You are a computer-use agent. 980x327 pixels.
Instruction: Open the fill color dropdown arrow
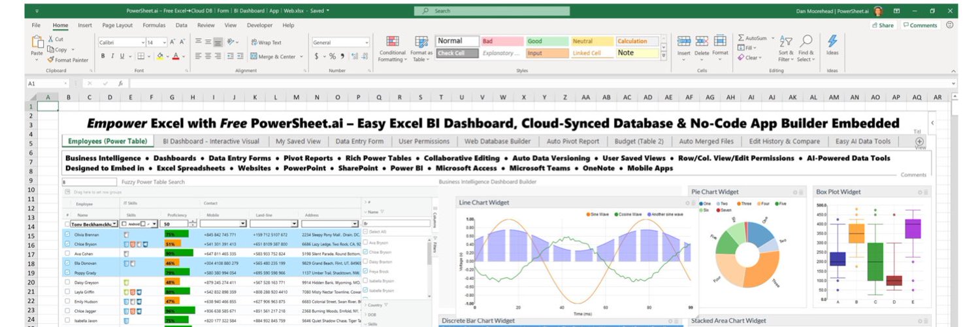tap(167, 57)
